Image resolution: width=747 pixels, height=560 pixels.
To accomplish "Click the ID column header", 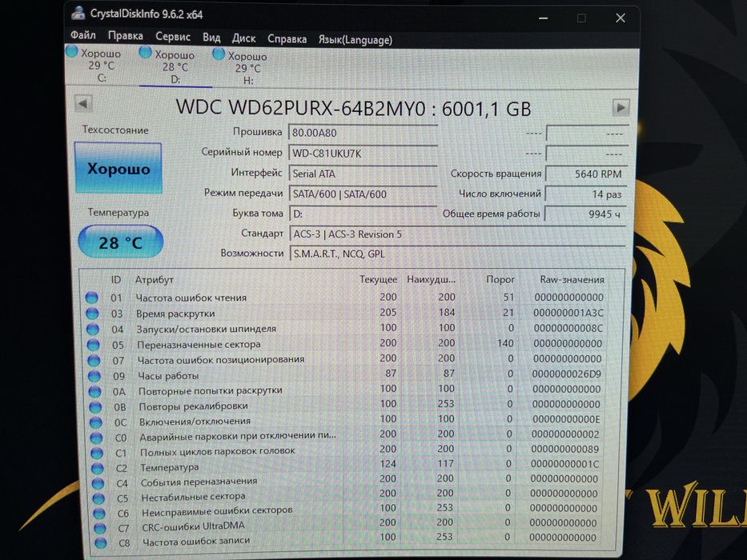I will [x=116, y=279].
